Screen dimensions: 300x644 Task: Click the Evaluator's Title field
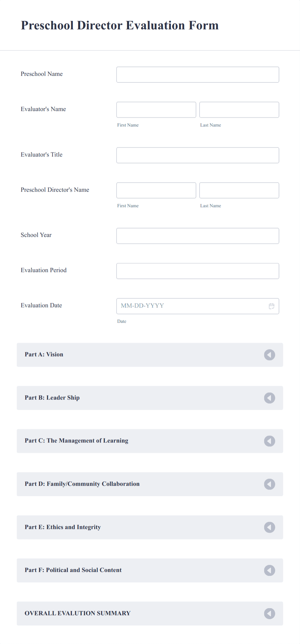197,155
